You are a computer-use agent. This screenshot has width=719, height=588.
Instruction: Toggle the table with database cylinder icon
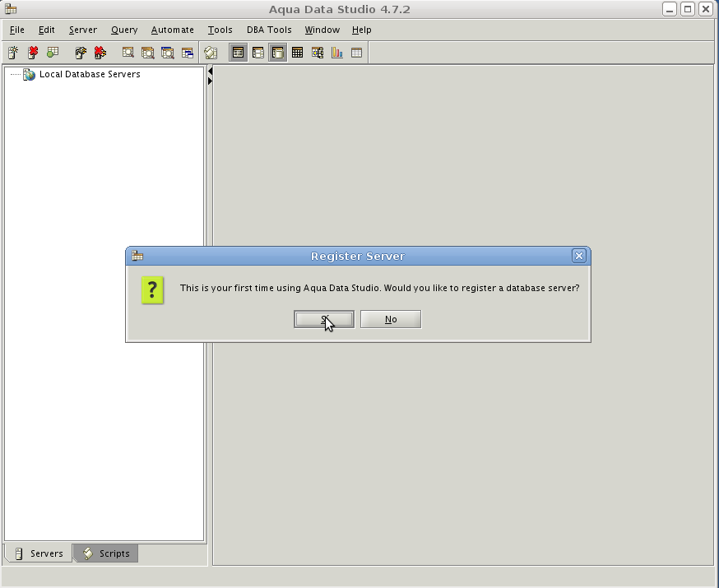pyautogui.click(x=278, y=53)
